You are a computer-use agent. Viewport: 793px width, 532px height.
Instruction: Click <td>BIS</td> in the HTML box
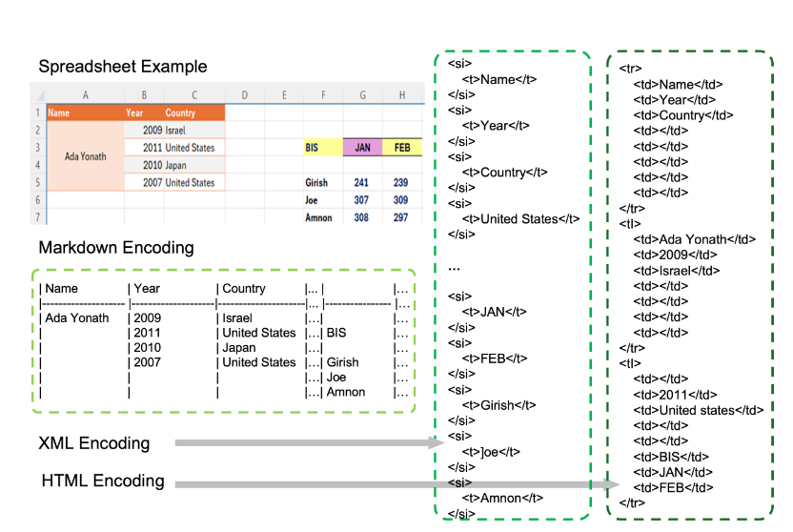[x=671, y=456]
